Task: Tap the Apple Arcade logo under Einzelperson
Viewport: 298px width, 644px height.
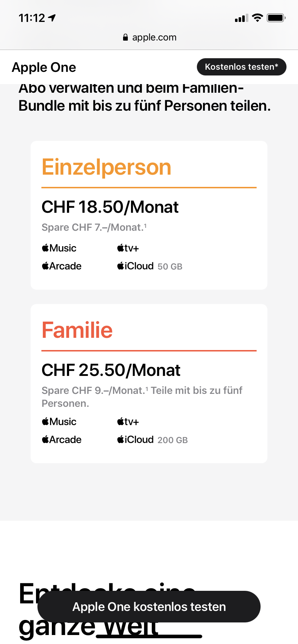Action: (62, 266)
